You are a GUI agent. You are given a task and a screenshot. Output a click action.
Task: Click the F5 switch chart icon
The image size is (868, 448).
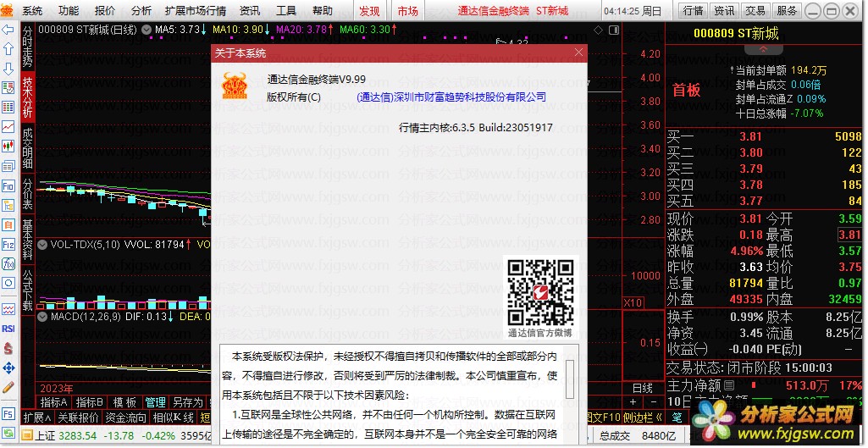(x=8, y=413)
